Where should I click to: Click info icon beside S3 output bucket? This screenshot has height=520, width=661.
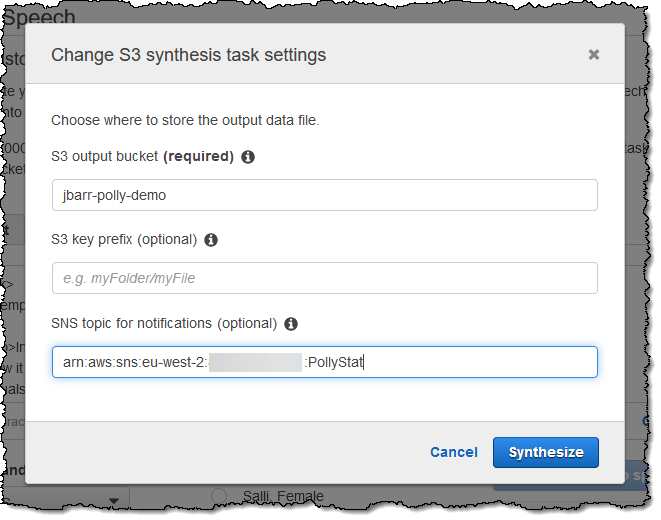(248, 157)
